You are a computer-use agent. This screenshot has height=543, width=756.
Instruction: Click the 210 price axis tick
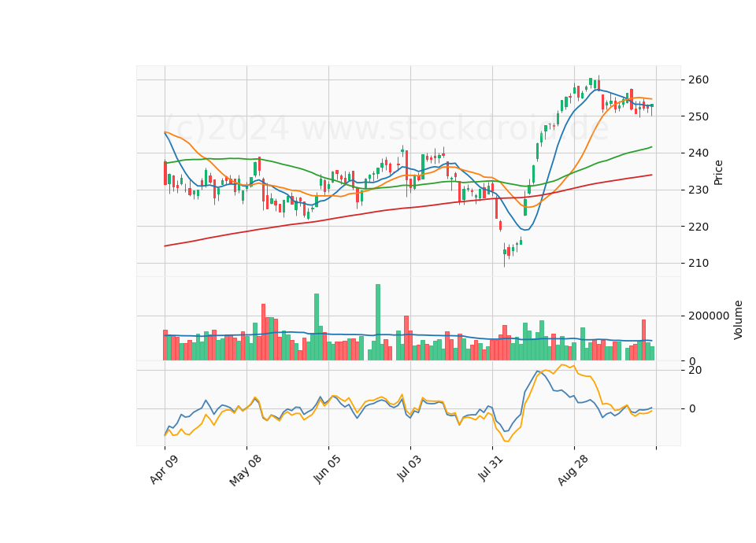click(698, 263)
